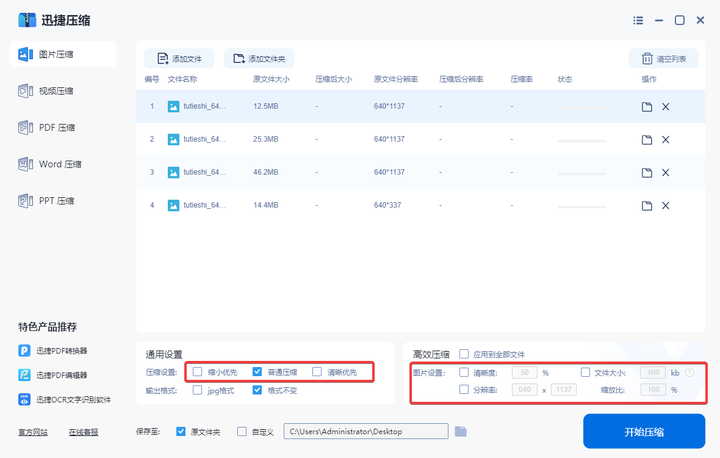Screen dimensions: 720x458
Task: Remove the 14.4MB file row
Action: point(665,206)
